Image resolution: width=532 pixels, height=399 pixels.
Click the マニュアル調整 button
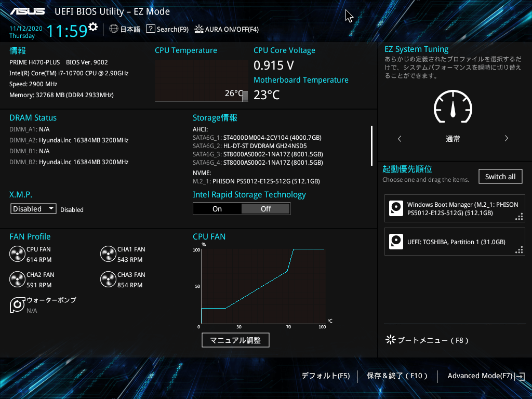(x=235, y=340)
